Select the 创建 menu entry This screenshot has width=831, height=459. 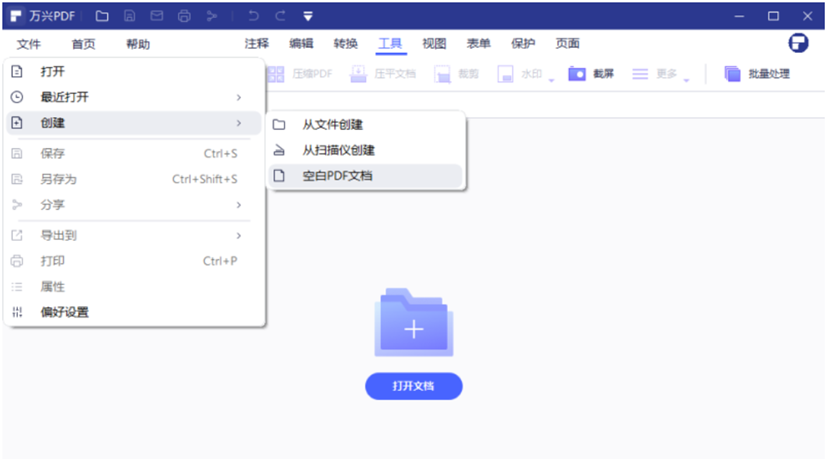click(134, 123)
